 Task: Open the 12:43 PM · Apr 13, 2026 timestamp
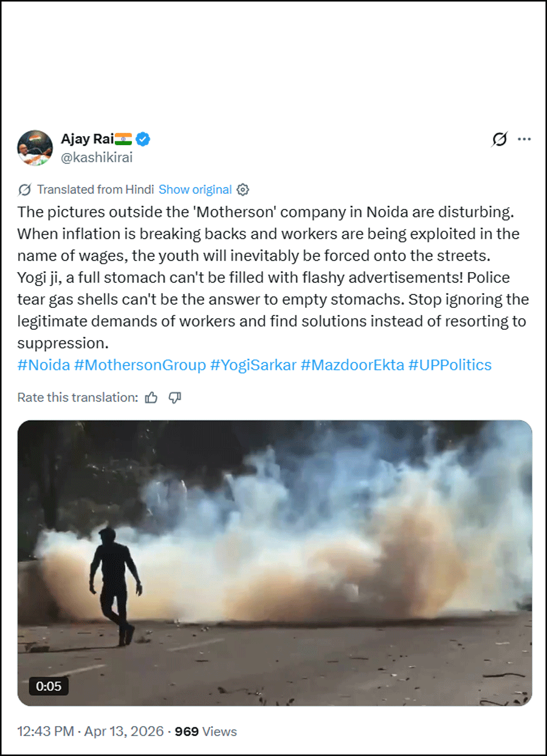coord(91,731)
